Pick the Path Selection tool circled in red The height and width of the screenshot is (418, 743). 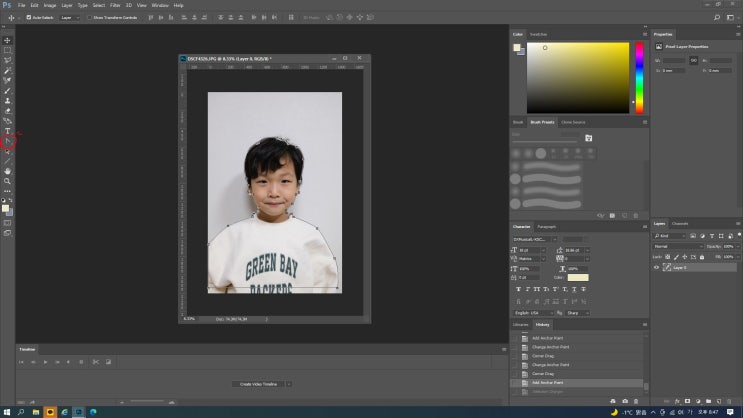pyautogui.click(x=8, y=142)
